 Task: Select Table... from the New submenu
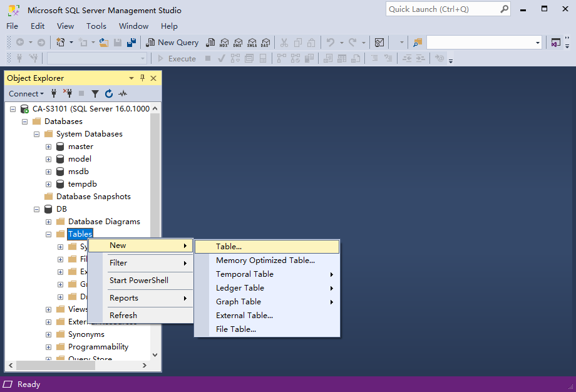coord(229,247)
